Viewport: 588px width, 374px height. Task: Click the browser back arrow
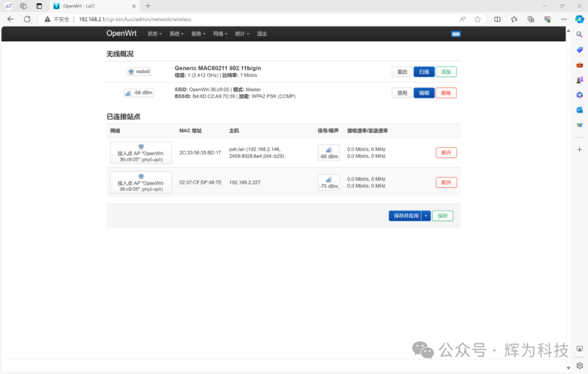pyautogui.click(x=10, y=19)
